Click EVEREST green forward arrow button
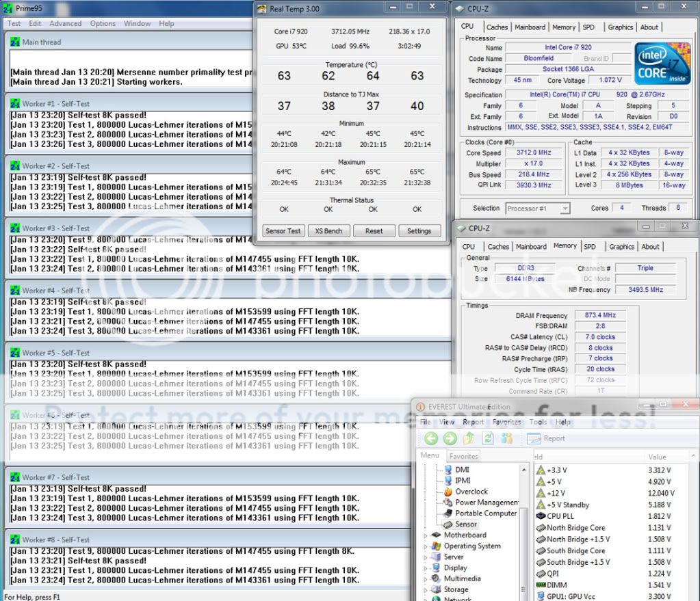Screen dimensions: 700x601 click(450, 438)
